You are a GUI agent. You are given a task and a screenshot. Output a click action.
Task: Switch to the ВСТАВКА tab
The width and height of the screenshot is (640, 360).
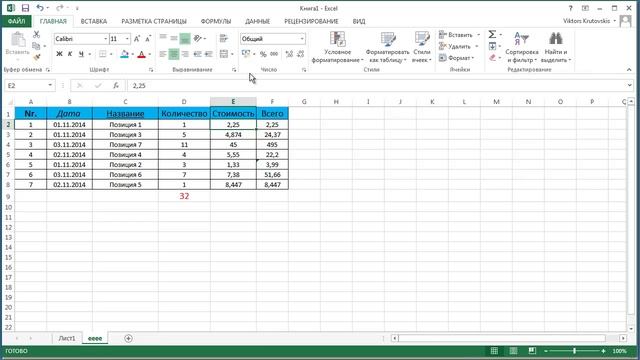[x=93, y=21]
